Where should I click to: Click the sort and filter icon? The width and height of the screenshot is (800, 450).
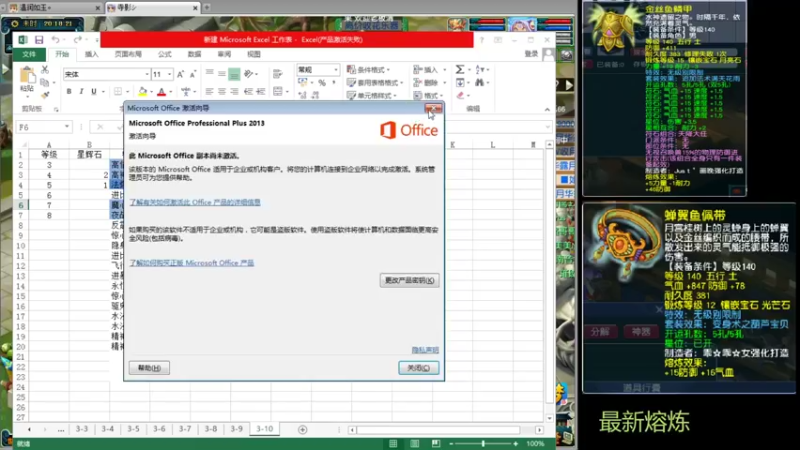[x=480, y=69]
